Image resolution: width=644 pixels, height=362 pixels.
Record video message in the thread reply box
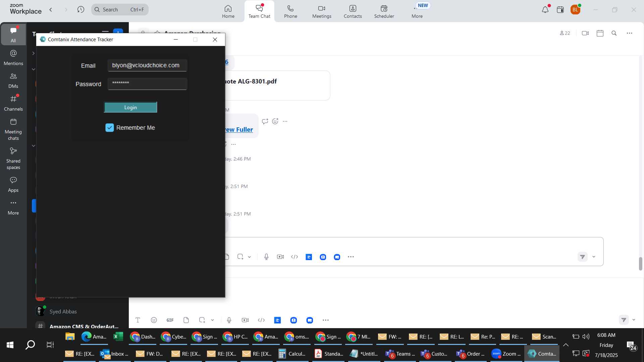point(280,257)
